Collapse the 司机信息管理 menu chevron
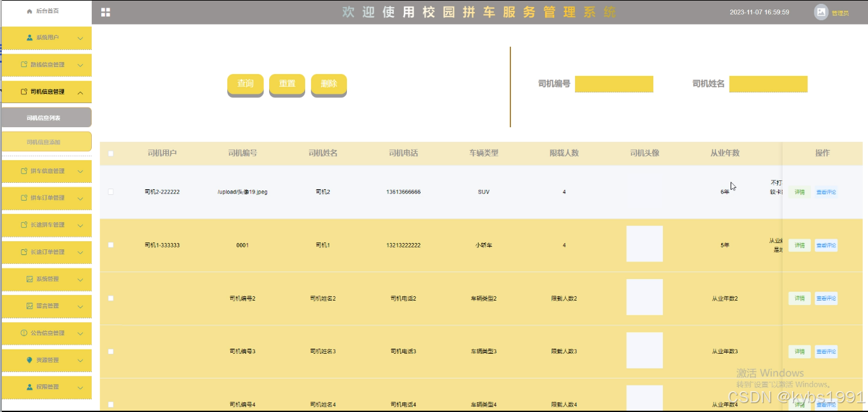This screenshot has height=412, width=868. [80, 92]
